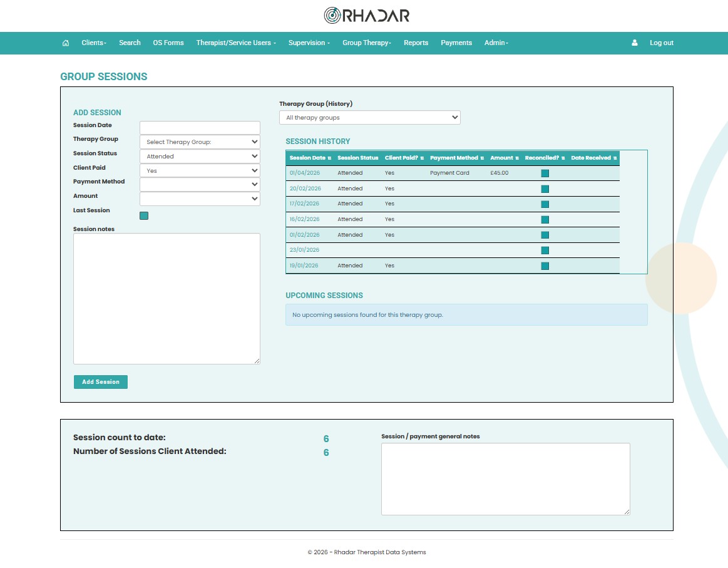Open the Amount dropdown
728x568 pixels.
(x=200, y=199)
